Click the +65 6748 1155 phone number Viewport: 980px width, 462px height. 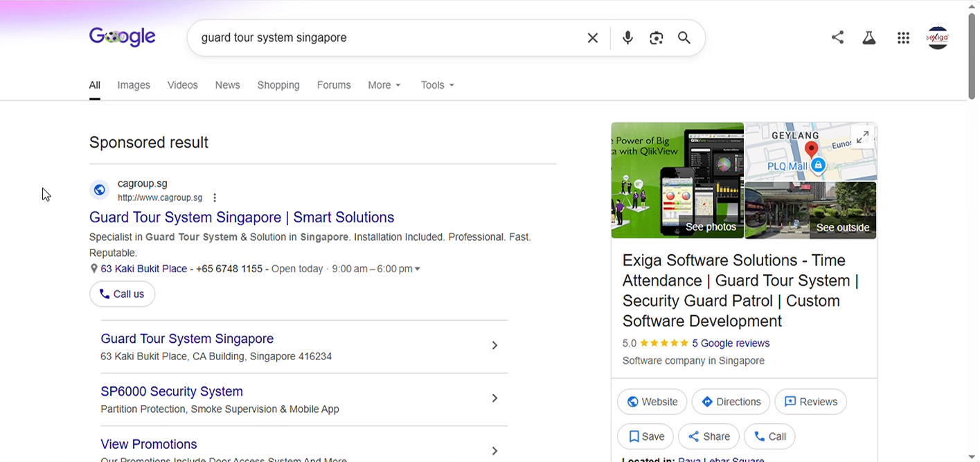pos(229,269)
